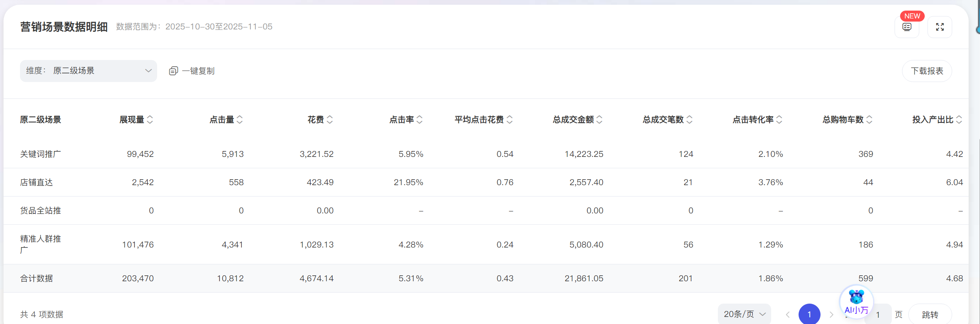Click the 一键复制 copy icon
980x324 pixels.
tap(174, 71)
